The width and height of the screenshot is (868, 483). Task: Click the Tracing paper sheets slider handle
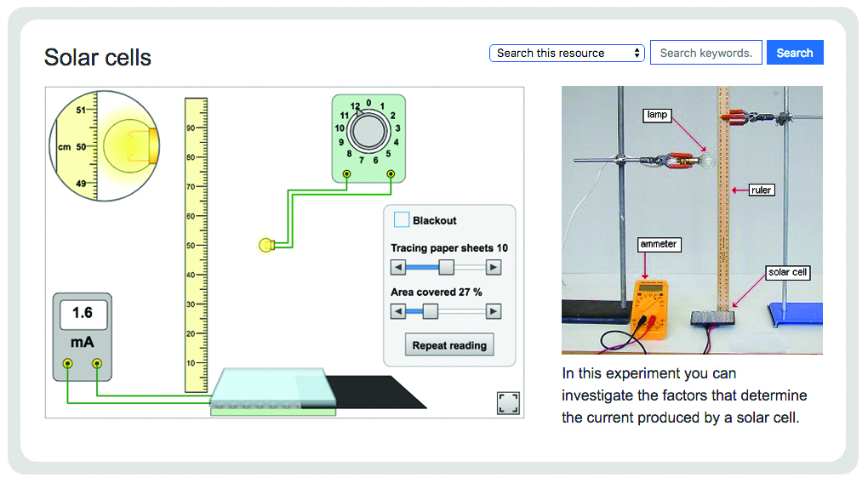(446, 268)
